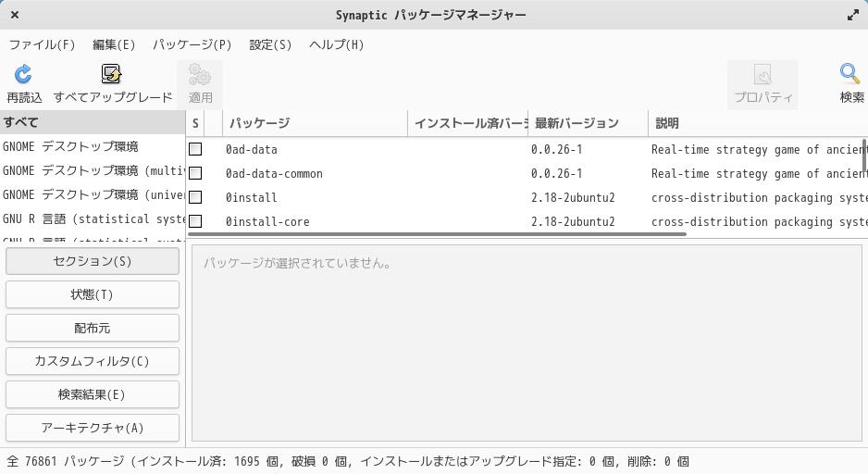
Task: Select the 0ad-data-common package name
Action: point(274,173)
